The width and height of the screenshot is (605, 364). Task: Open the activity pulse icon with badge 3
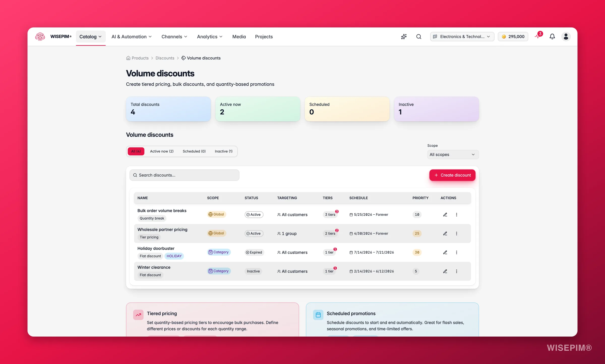538,36
